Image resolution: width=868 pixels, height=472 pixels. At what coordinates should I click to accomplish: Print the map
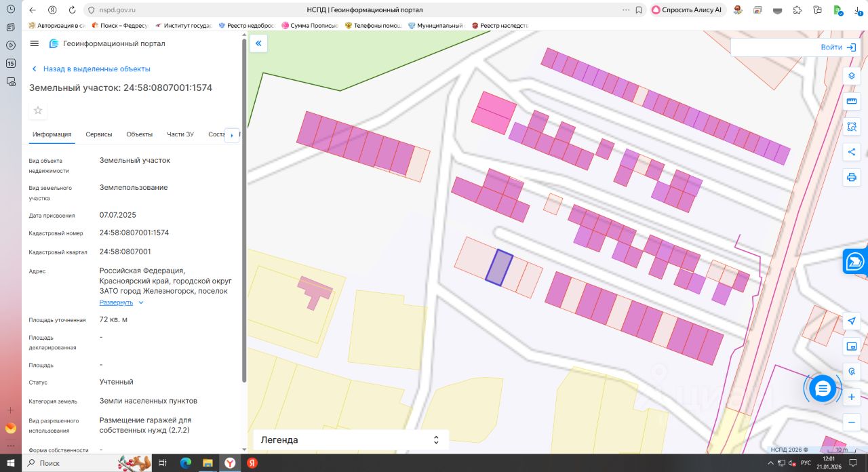coord(852,178)
